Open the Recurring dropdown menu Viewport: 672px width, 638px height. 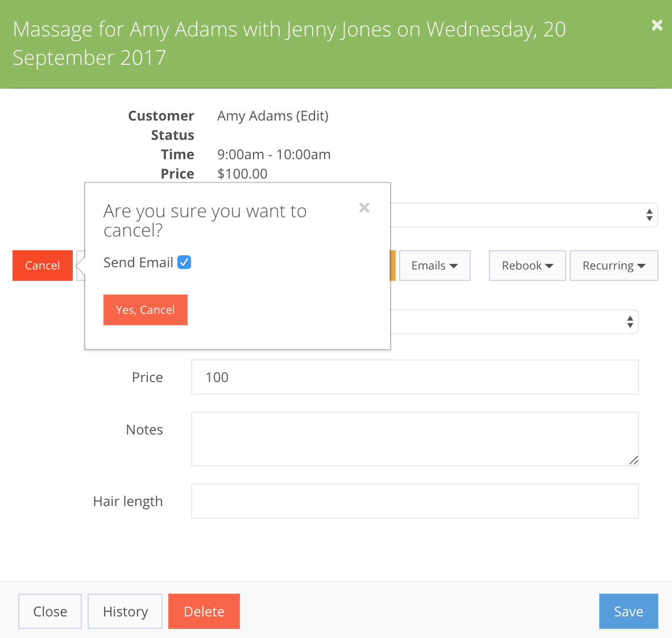pos(613,266)
